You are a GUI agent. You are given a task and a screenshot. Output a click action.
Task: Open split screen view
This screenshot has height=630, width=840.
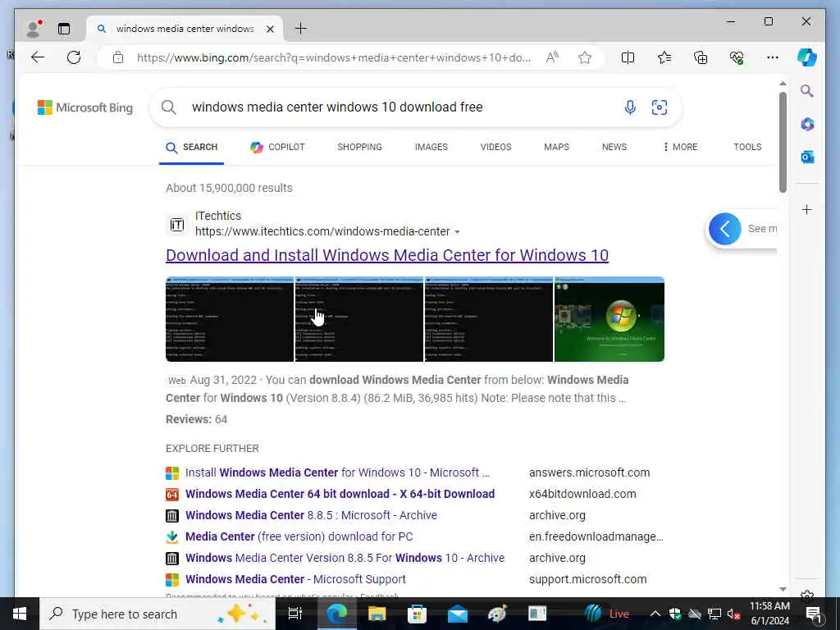click(628, 57)
